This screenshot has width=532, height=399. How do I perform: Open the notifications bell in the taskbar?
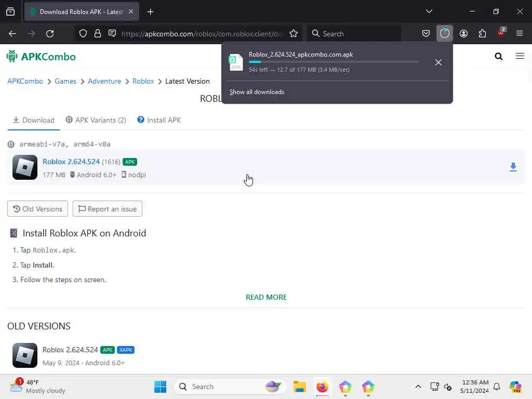[497, 387]
